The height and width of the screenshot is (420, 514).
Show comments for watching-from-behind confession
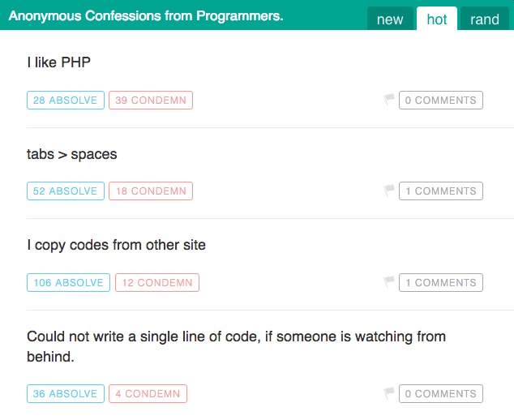point(440,394)
